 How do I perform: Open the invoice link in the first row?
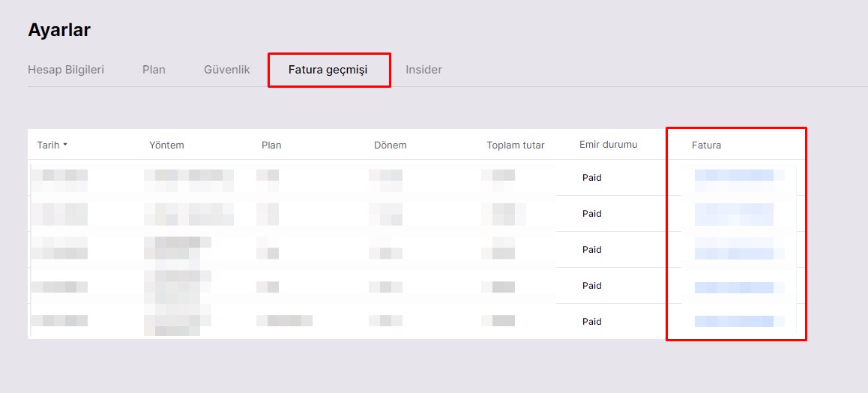[x=735, y=175]
